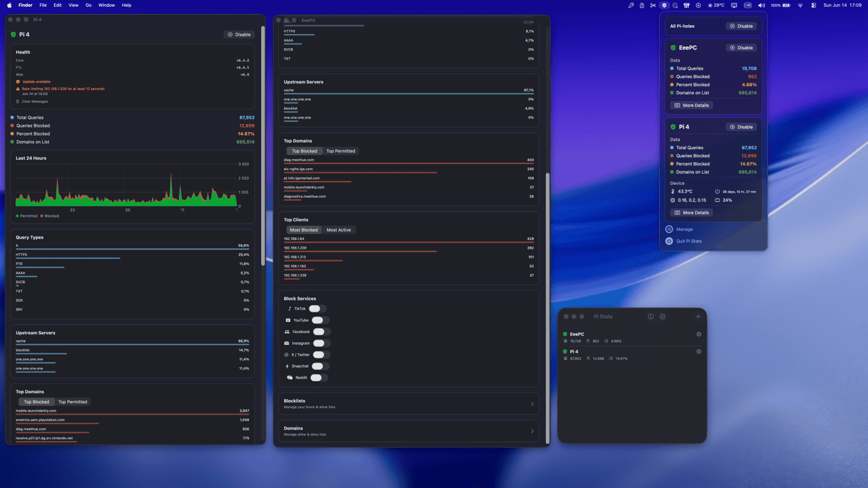The image size is (868, 488).
Task: Open the Window menu
Action: [x=106, y=5]
